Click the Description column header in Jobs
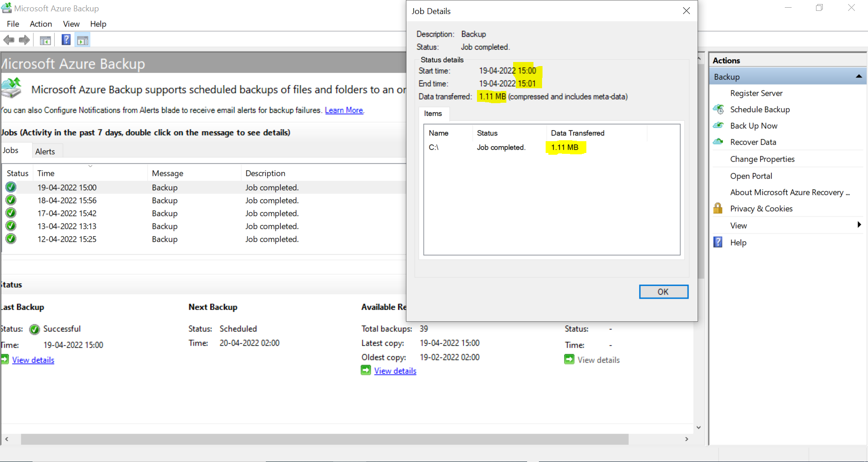The width and height of the screenshot is (868, 462). [x=323, y=173]
